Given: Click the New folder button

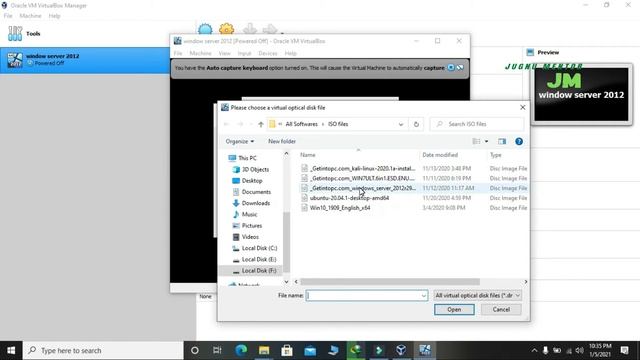Looking at the screenshot, I should coord(282,141).
